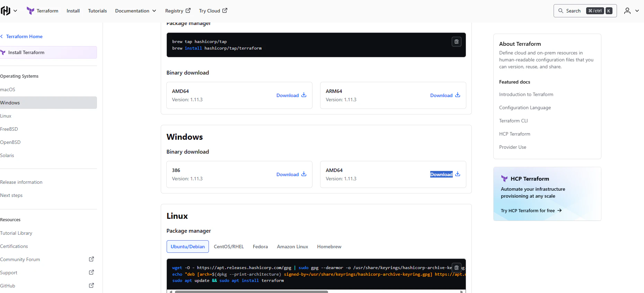This screenshot has width=644, height=293.
Task: Jump to macOS section in sidebar
Action: 8,89
